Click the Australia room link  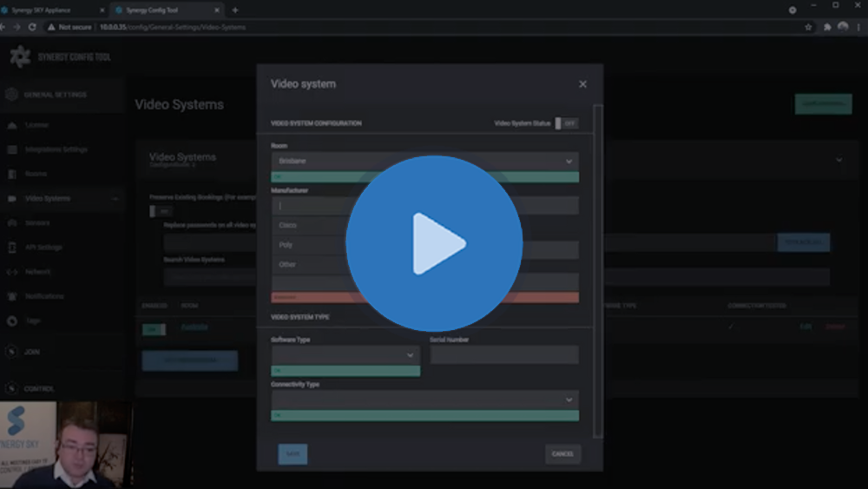tap(194, 327)
